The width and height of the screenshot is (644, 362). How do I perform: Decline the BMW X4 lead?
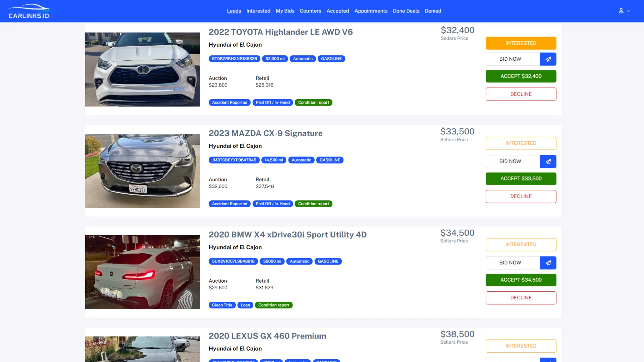pyautogui.click(x=521, y=298)
